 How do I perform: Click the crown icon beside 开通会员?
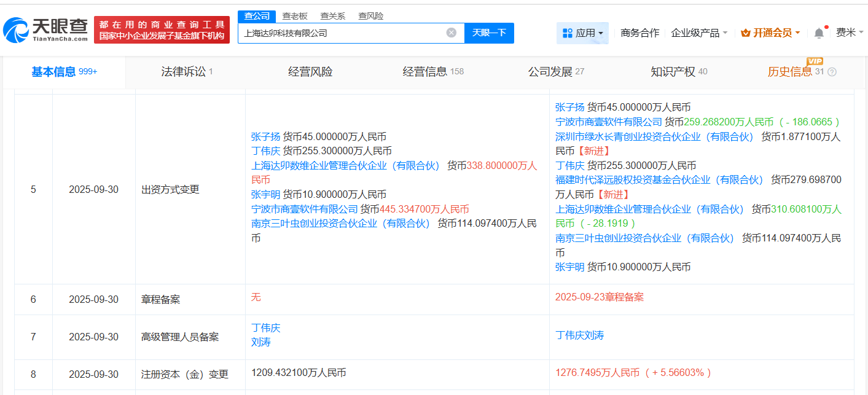click(x=745, y=32)
